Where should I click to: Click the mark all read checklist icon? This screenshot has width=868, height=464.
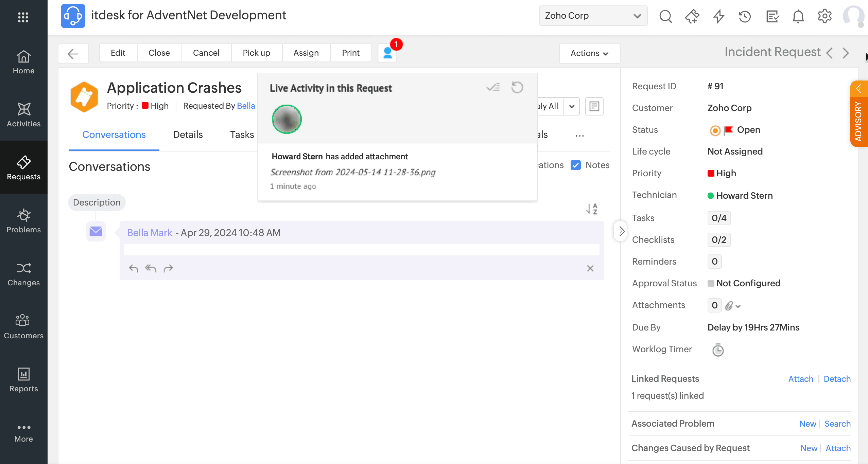pos(493,88)
